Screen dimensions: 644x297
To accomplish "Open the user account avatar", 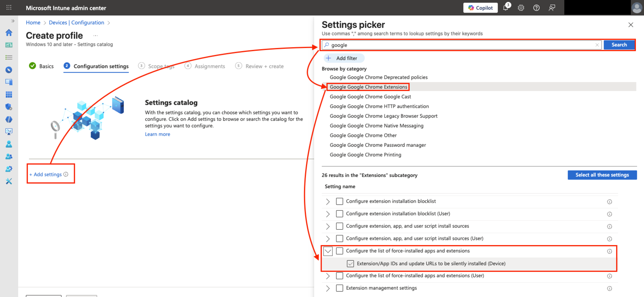I will tap(637, 8).
